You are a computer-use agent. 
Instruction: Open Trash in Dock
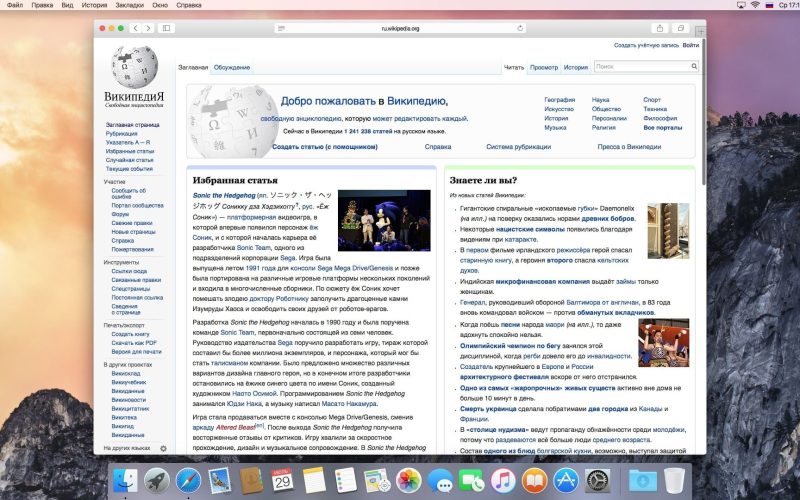[674, 480]
